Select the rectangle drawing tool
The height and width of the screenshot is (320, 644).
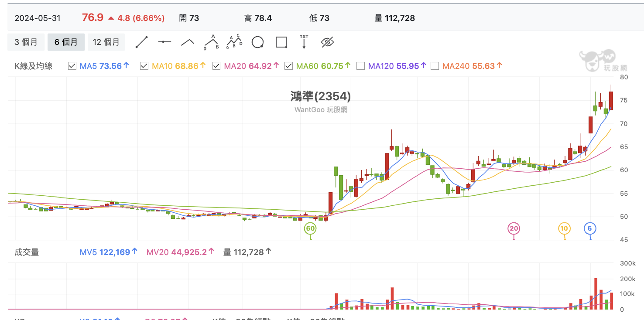click(281, 42)
